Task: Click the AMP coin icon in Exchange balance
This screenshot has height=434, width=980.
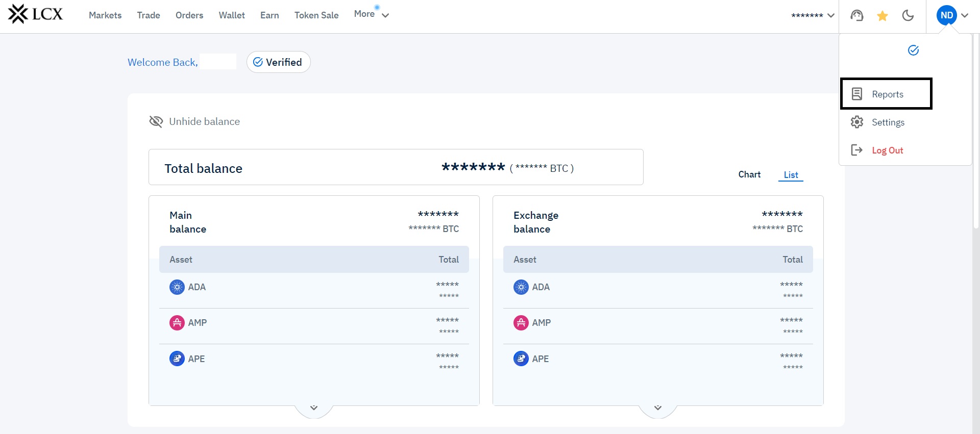Action: (521, 323)
